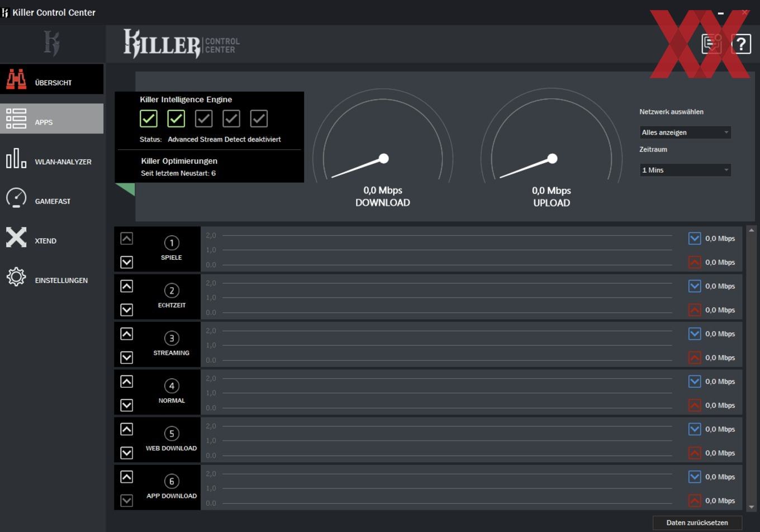Click the Echtzeit priority category label
Viewport: 760px width, 532px height.
coord(172,305)
